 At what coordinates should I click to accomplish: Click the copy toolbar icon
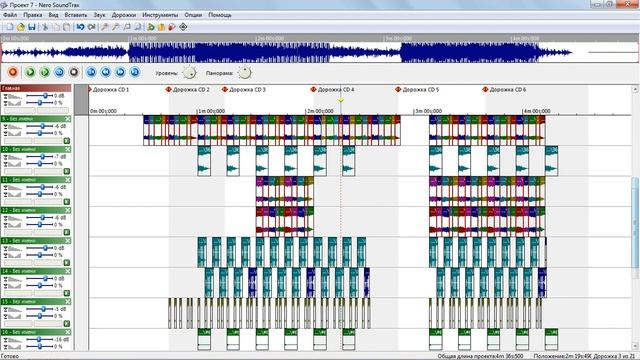[x=56, y=27]
